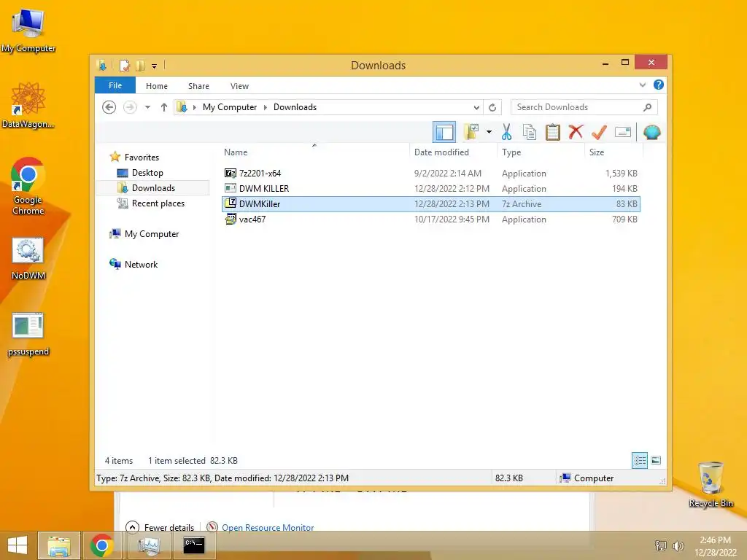Expand the address bar history dropdown
Screen dimensions: 747x560
click(x=476, y=108)
